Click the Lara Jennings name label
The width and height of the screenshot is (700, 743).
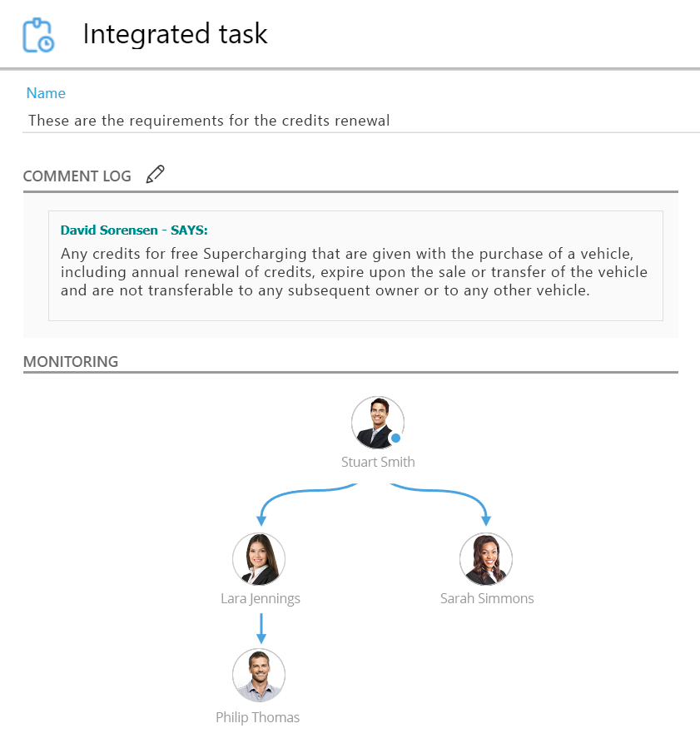tap(261, 598)
